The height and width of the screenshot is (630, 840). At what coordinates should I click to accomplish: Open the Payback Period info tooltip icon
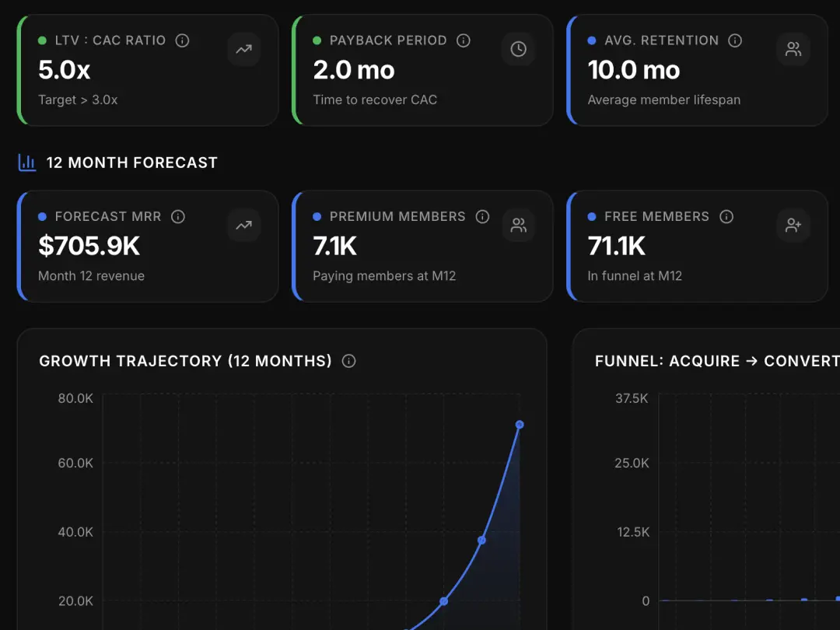464,40
